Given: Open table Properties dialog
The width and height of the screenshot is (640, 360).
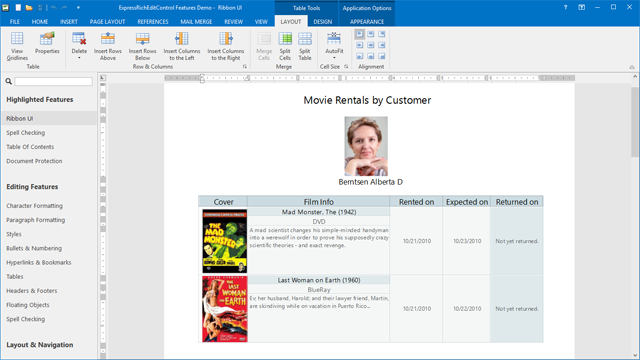Looking at the screenshot, I should click(x=47, y=43).
